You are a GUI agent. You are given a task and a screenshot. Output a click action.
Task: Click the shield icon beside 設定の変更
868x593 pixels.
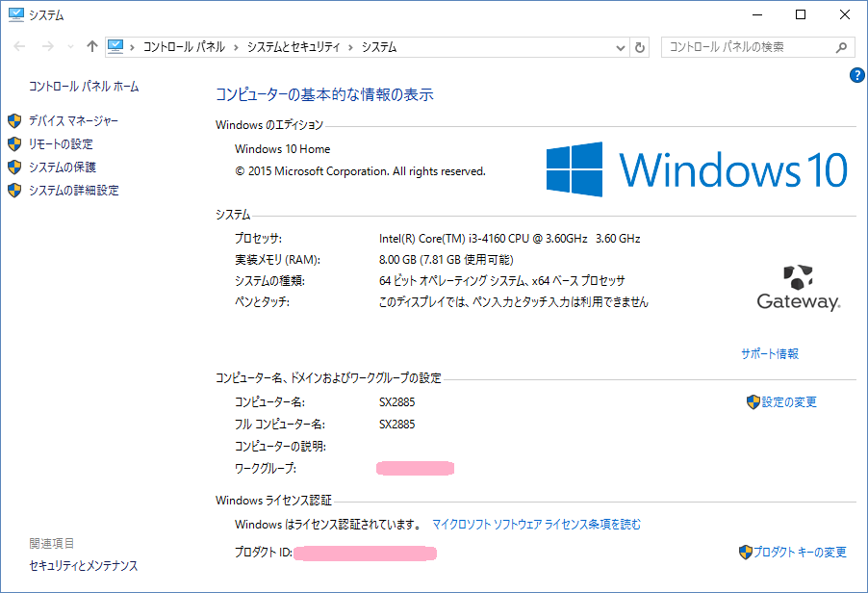coord(753,402)
